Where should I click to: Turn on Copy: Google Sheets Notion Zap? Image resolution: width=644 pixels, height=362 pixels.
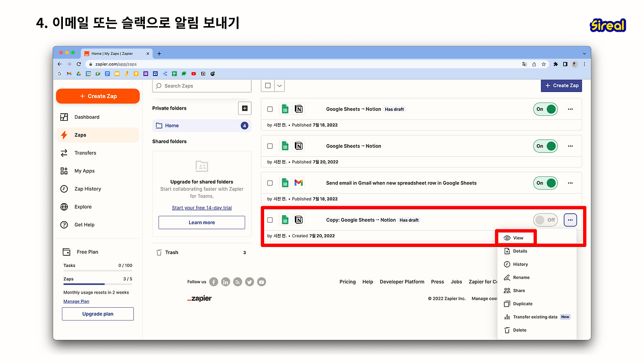click(x=545, y=220)
